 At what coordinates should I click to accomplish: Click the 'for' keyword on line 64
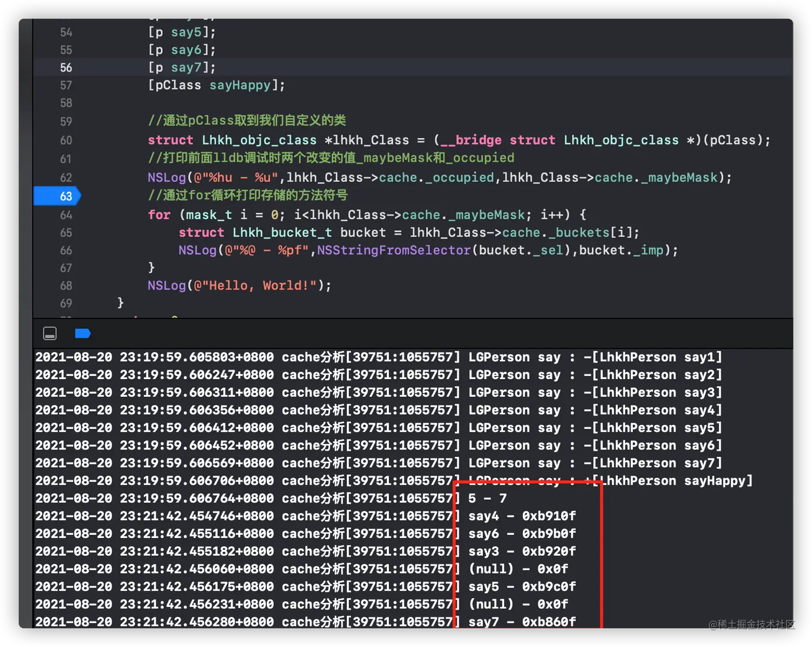(x=159, y=215)
